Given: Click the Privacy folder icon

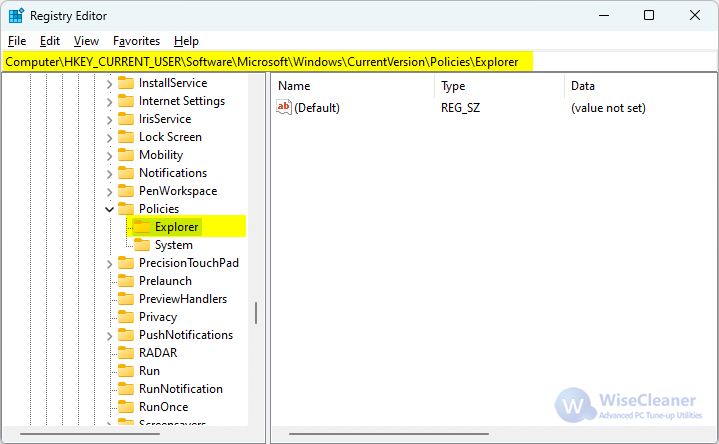Looking at the screenshot, I should (126, 316).
